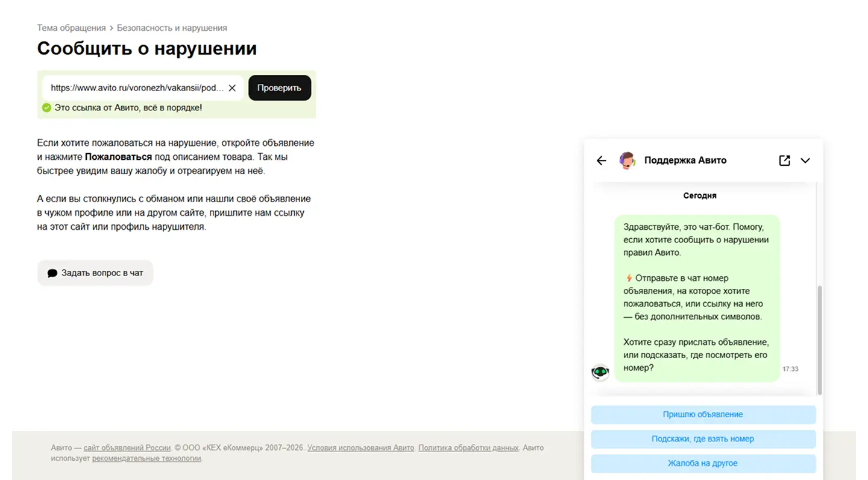The width and height of the screenshot is (868, 480).
Task: Click the green check mark status icon
Action: pyautogui.click(x=46, y=108)
